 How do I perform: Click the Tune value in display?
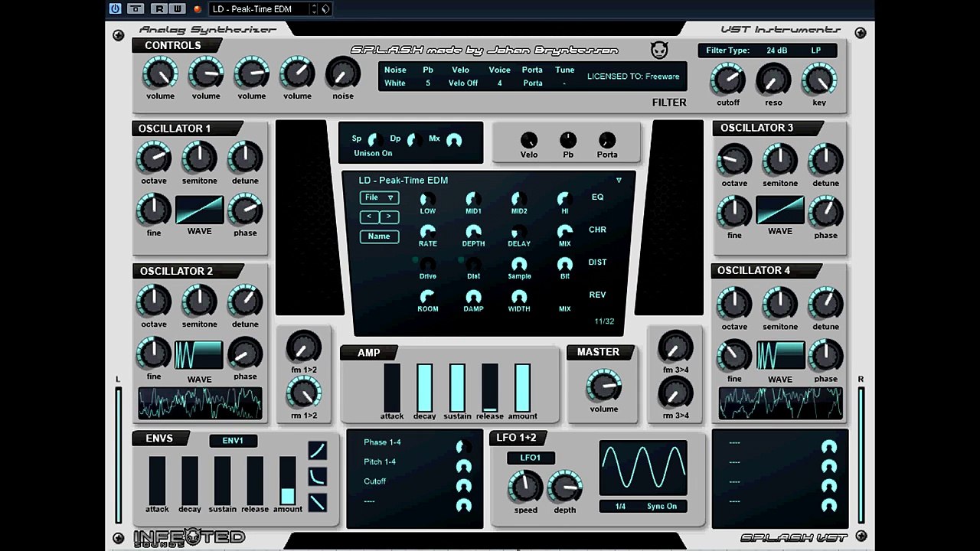click(x=564, y=83)
